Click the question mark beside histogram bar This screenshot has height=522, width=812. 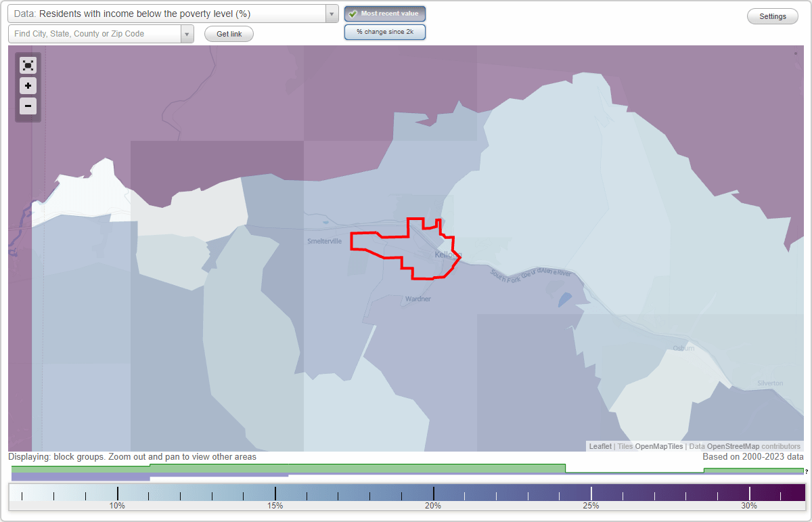pyautogui.click(x=807, y=472)
